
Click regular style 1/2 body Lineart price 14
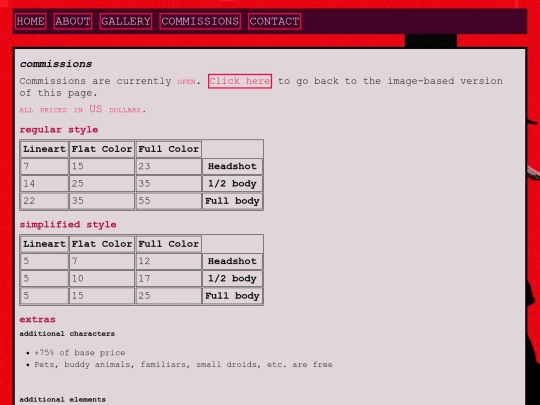(44, 184)
